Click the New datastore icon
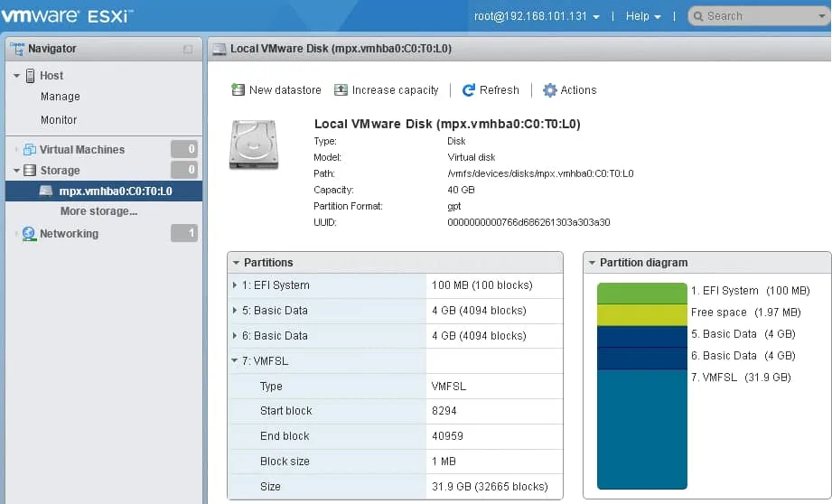This screenshot has width=832, height=504. [238, 90]
